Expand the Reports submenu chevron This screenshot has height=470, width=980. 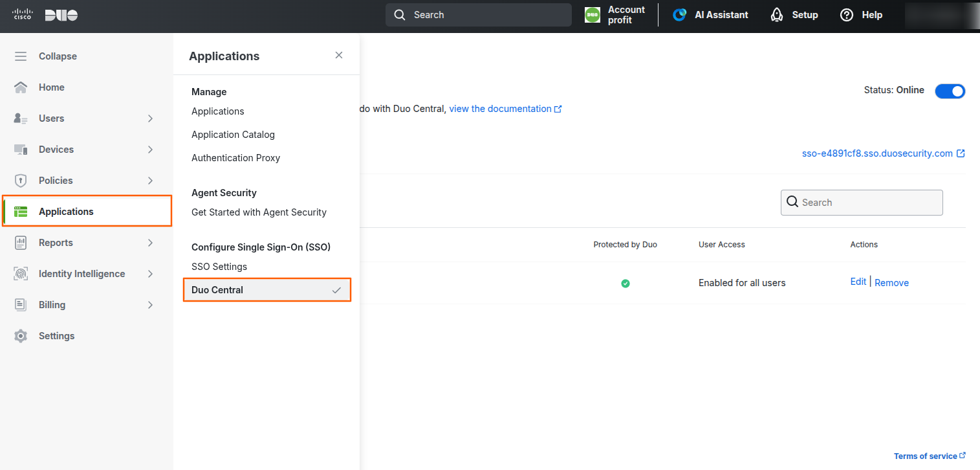[x=150, y=243]
